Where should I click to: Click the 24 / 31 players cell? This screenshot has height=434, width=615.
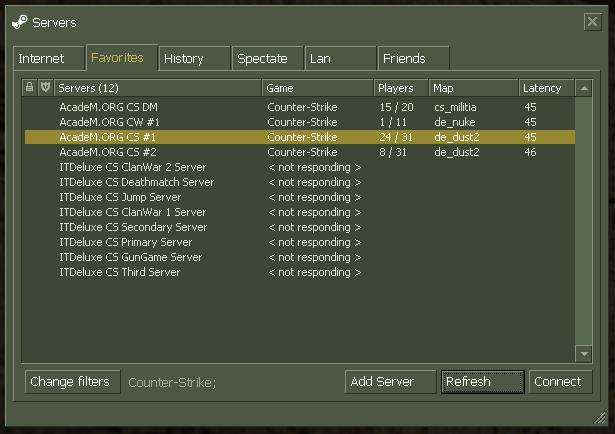click(x=396, y=137)
